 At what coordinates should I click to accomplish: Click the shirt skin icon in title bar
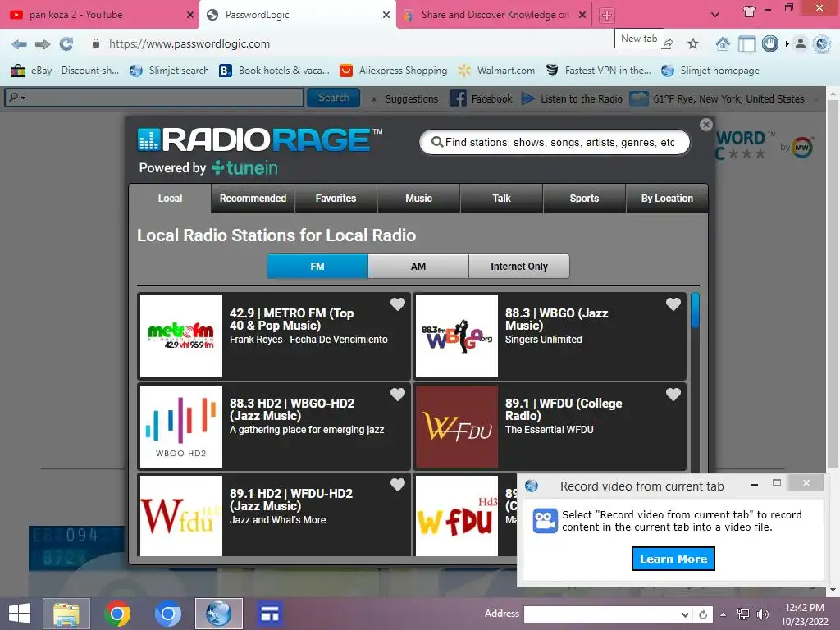(749, 11)
